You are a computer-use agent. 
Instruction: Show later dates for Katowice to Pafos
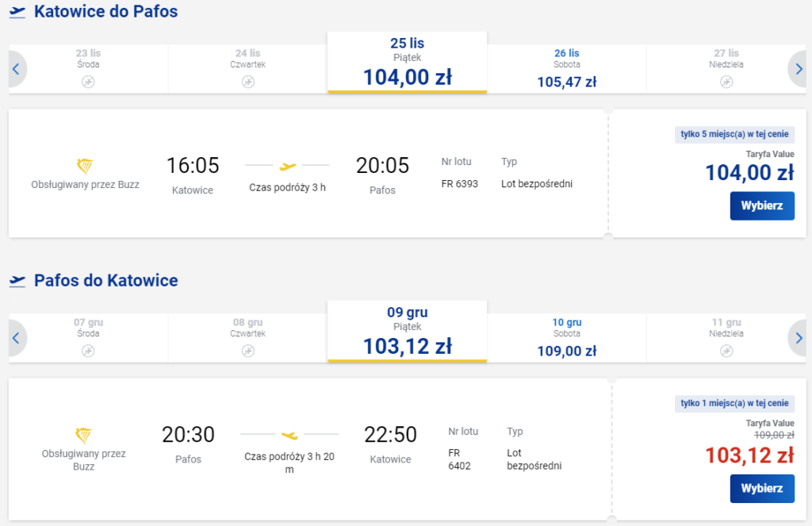(x=798, y=69)
